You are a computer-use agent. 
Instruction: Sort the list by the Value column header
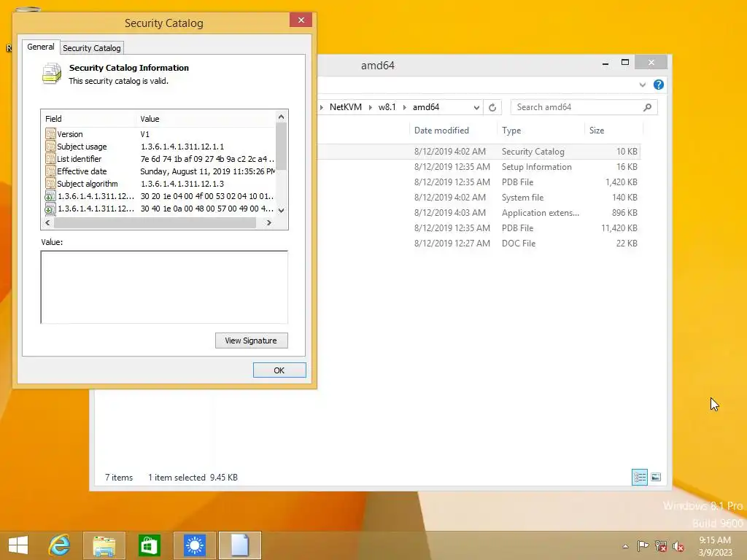[205, 119]
